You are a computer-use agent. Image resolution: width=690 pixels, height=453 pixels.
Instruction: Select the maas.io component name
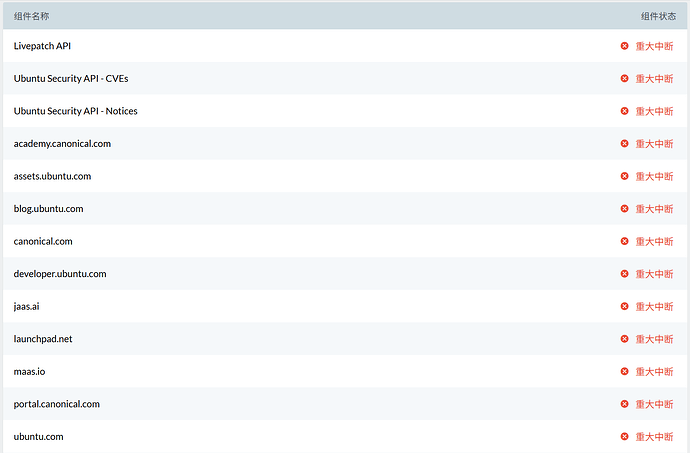coord(29,372)
